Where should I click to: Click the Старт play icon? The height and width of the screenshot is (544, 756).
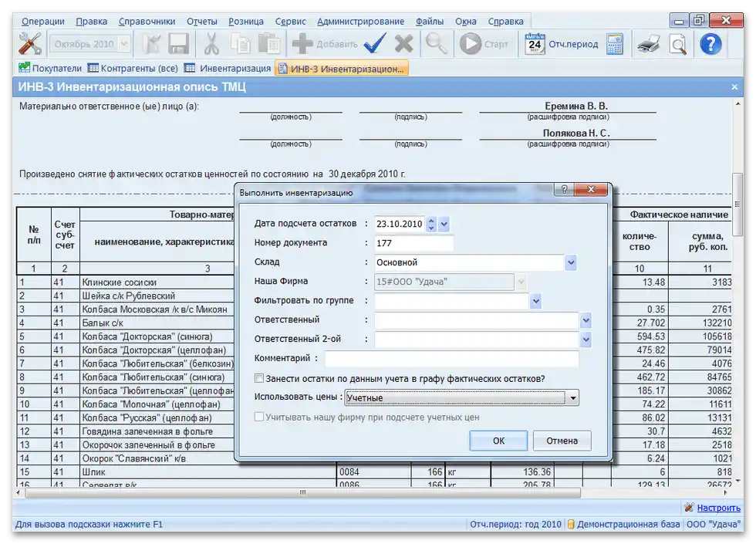(x=470, y=44)
